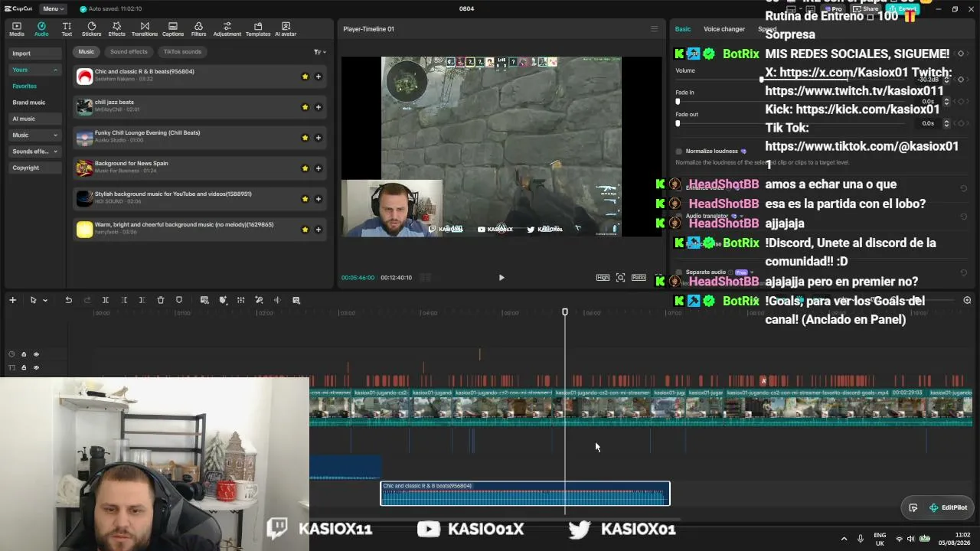The image size is (980, 551).
Task: Click the magnifier zoom icon on timeline toolbar
Action: [x=967, y=300]
